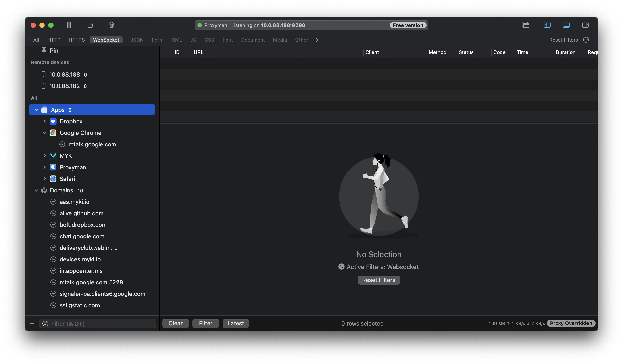Switch to the WebSocket filter tab
623x364 pixels.
pyautogui.click(x=106, y=40)
